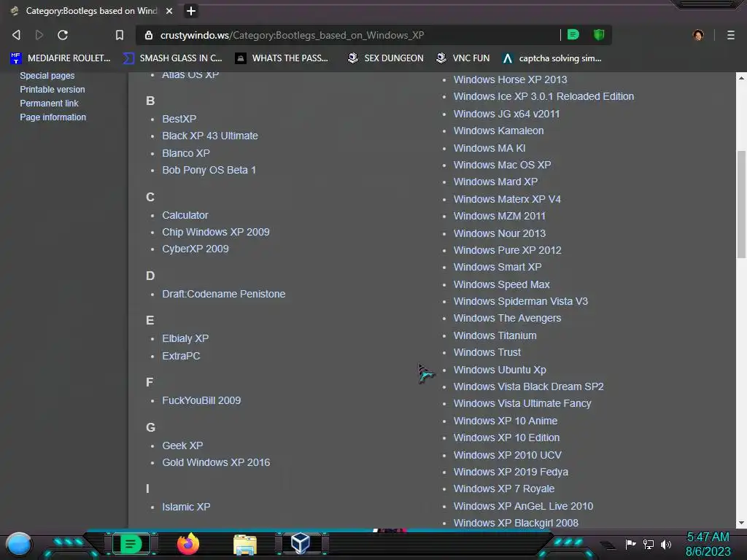Image resolution: width=747 pixels, height=560 pixels.
Task: Open the Chip Windows XP 2009 link
Action: coord(216,232)
